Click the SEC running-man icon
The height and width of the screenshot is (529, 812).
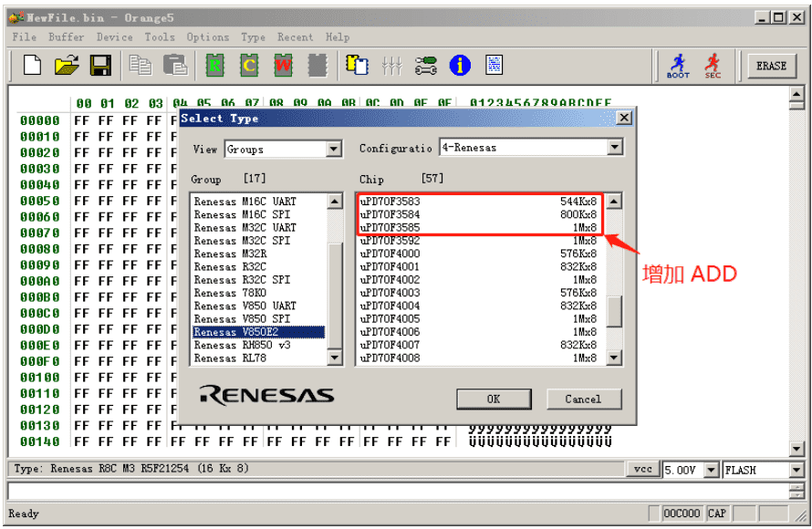pyautogui.click(x=713, y=66)
